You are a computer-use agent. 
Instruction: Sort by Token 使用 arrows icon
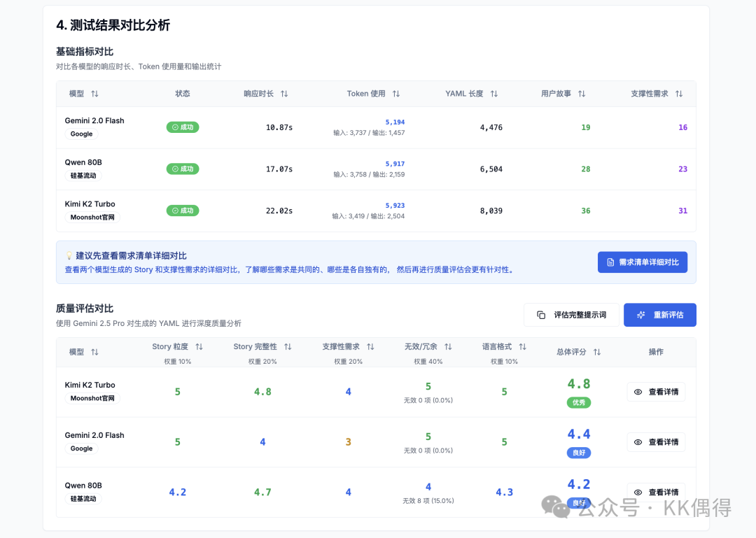point(396,94)
